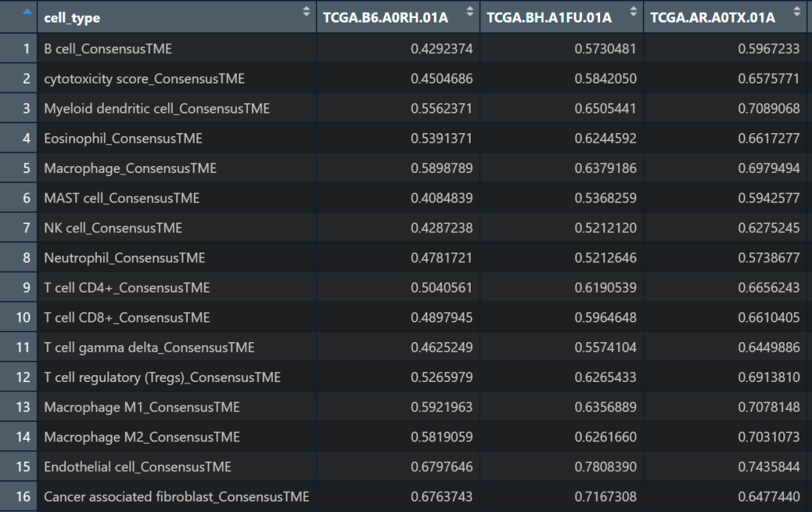
Task: Click value 0.5898789 for Macrophage
Action: (x=442, y=168)
